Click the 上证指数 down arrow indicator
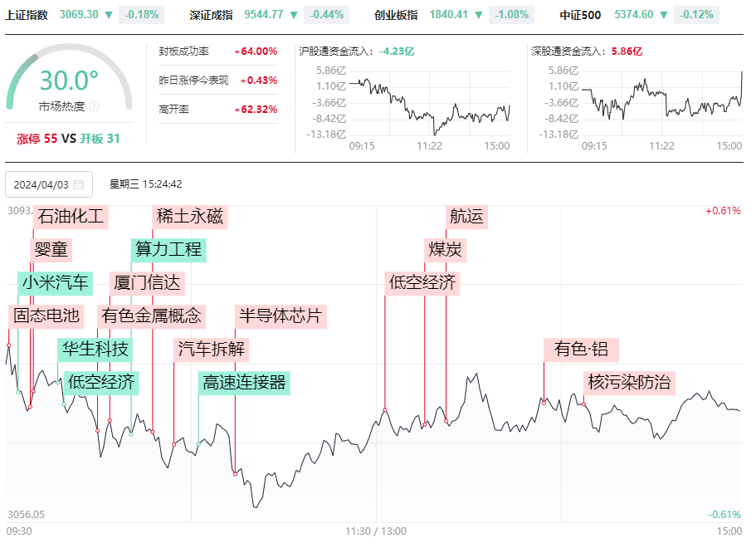 pyautogui.click(x=109, y=15)
